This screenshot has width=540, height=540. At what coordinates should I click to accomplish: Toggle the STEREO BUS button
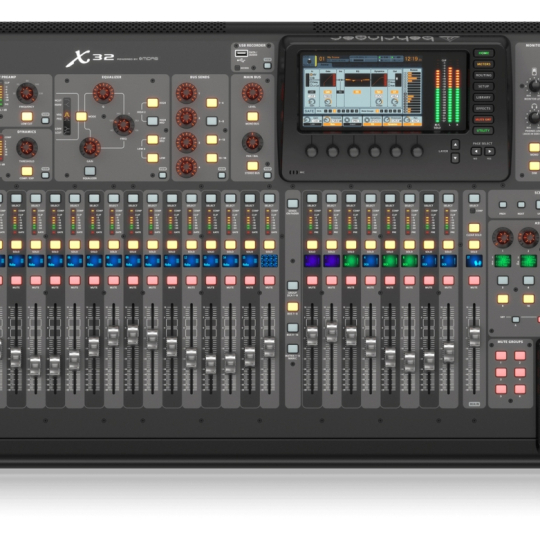pos(252,166)
